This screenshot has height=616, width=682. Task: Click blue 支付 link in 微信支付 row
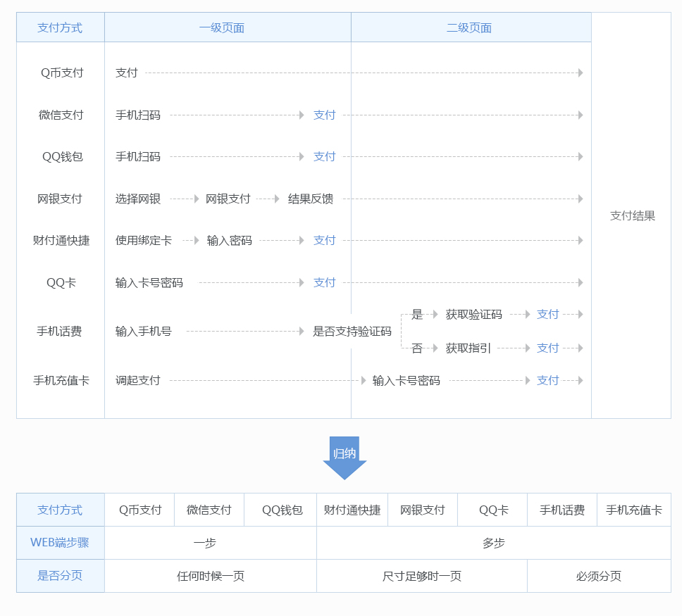click(x=325, y=115)
